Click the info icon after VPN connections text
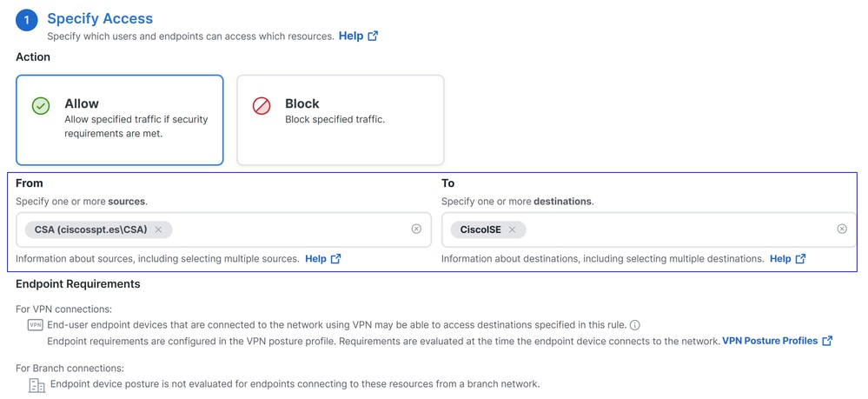This screenshot has height=399, width=868. [x=635, y=325]
